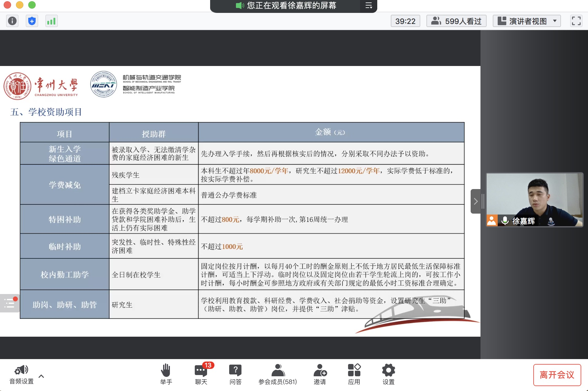Viewport: 588px width, 391px height.
Task: Open the green network status icon
Action: (x=51, y=21)
